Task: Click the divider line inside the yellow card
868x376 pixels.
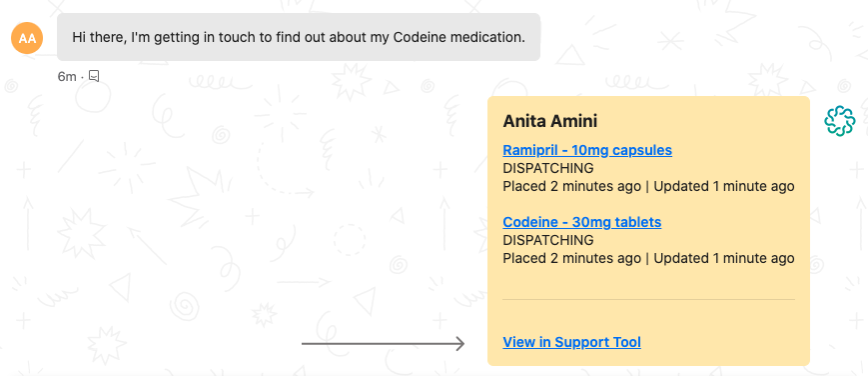Action: (x=649, y=299)
